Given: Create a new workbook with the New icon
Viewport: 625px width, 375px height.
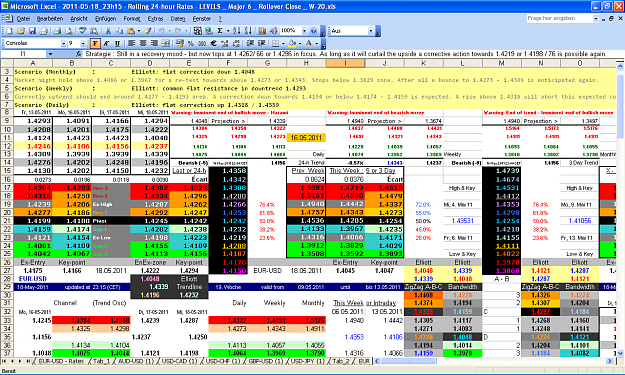Looking at the screenshot, I should [9, 31].
